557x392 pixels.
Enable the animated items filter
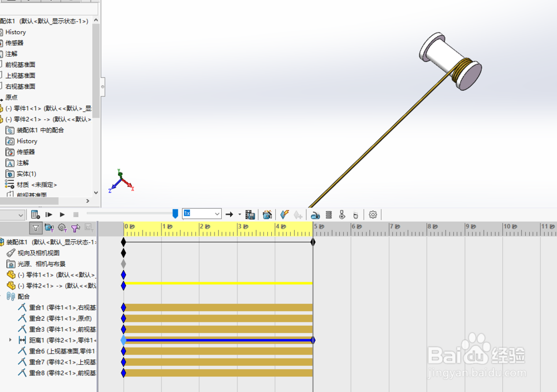pyautogui.click(x=50, y=228)
